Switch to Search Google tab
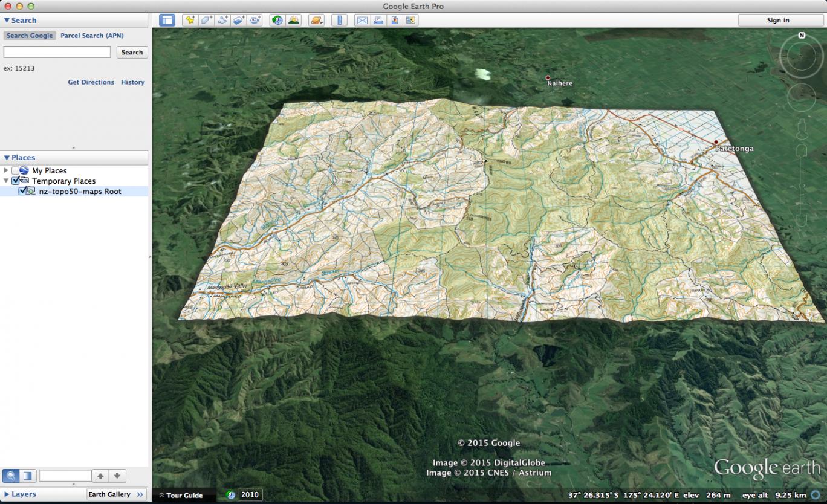 point(30,36)
